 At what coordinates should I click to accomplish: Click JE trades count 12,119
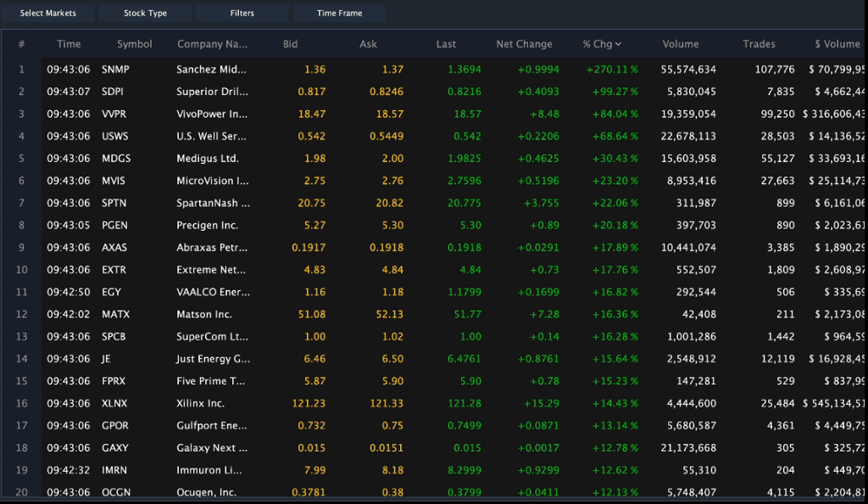pos(778,359)
